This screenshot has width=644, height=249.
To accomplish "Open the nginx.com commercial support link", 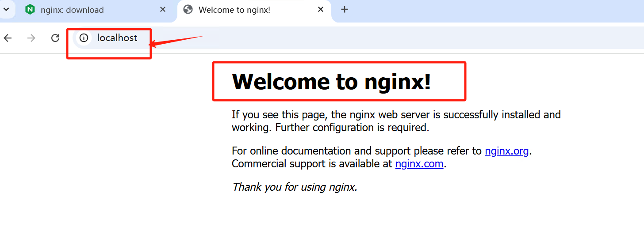I will [419, 164].
